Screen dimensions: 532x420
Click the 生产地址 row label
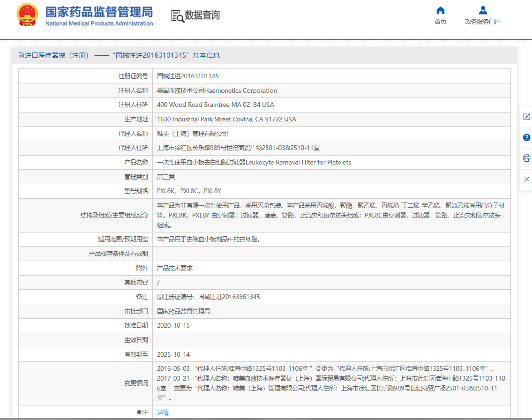136,119
